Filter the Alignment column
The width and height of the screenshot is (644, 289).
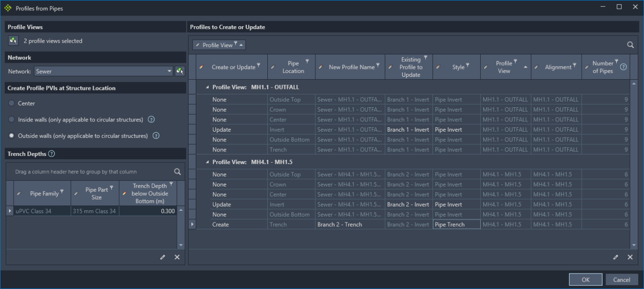tap(574, 65)
